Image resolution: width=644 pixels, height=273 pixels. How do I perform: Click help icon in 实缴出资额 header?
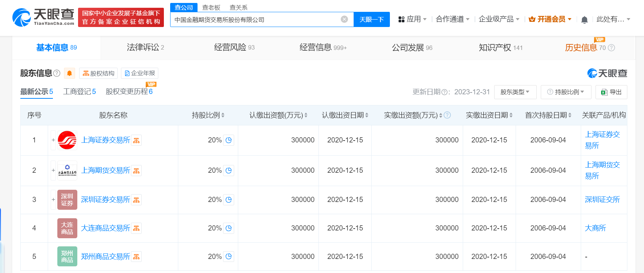pyautogui.click(x=447, y=115)
